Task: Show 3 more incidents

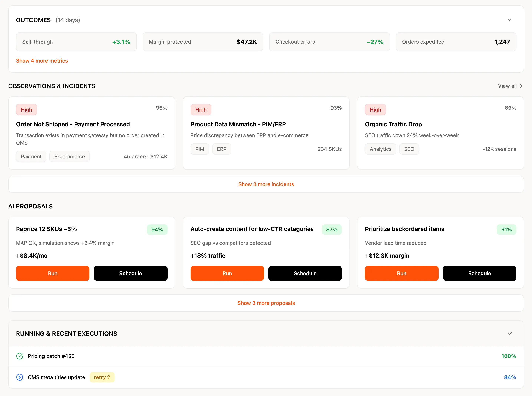Action: (x=266, y=184)
